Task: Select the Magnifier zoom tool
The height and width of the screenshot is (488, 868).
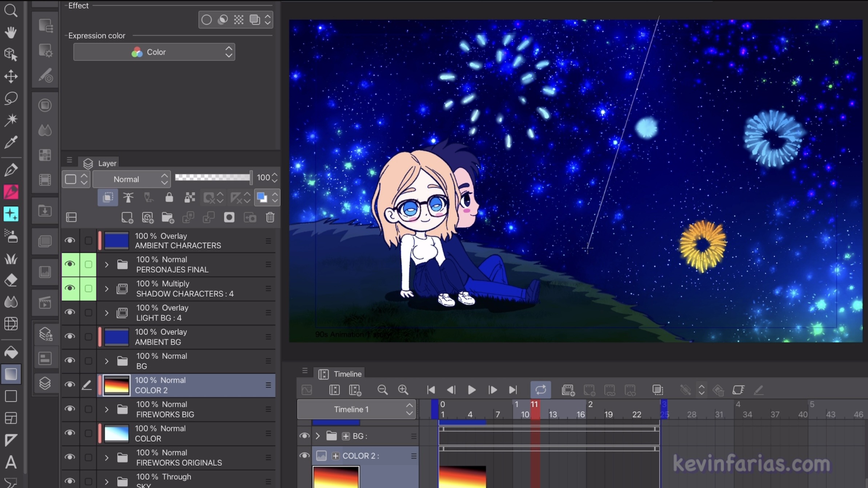Action: [x=11, y=11]
